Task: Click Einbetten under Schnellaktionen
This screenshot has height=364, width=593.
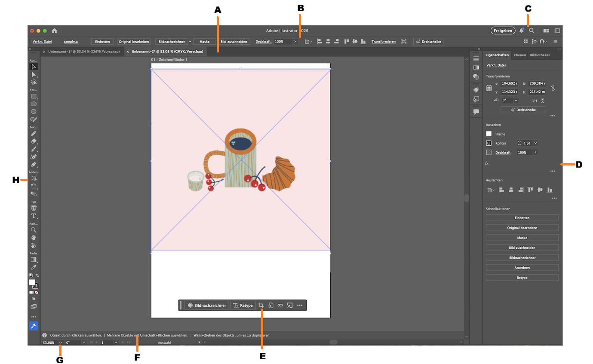Action: (522, 217)
